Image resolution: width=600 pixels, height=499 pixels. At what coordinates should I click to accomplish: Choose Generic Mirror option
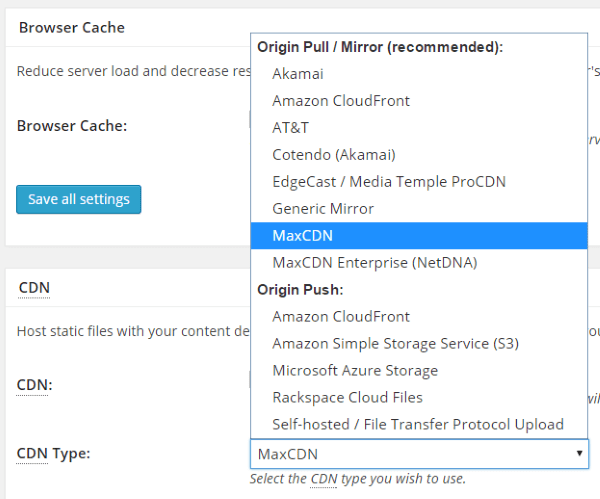pos(323,208)
